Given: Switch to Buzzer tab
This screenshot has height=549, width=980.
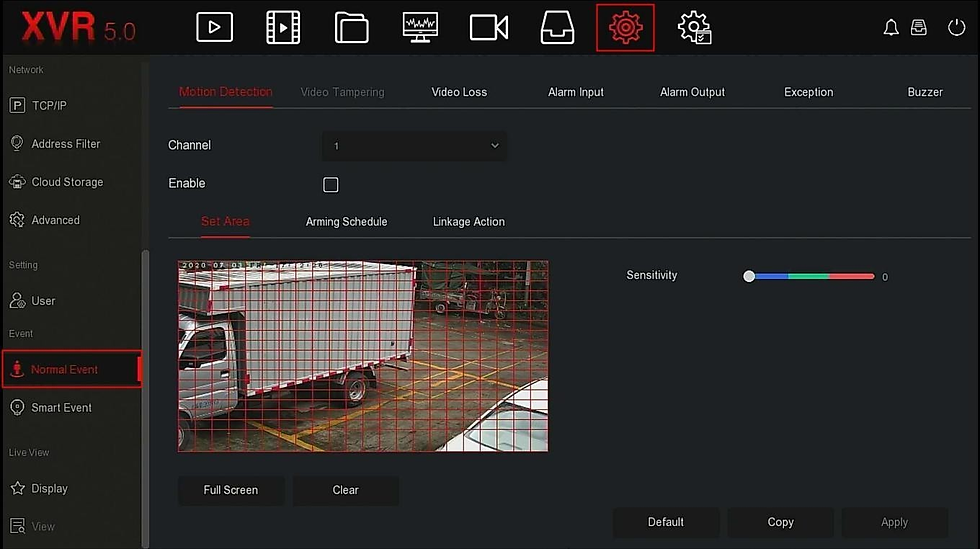Looking at the screenshot, I should tap(925, 92).
